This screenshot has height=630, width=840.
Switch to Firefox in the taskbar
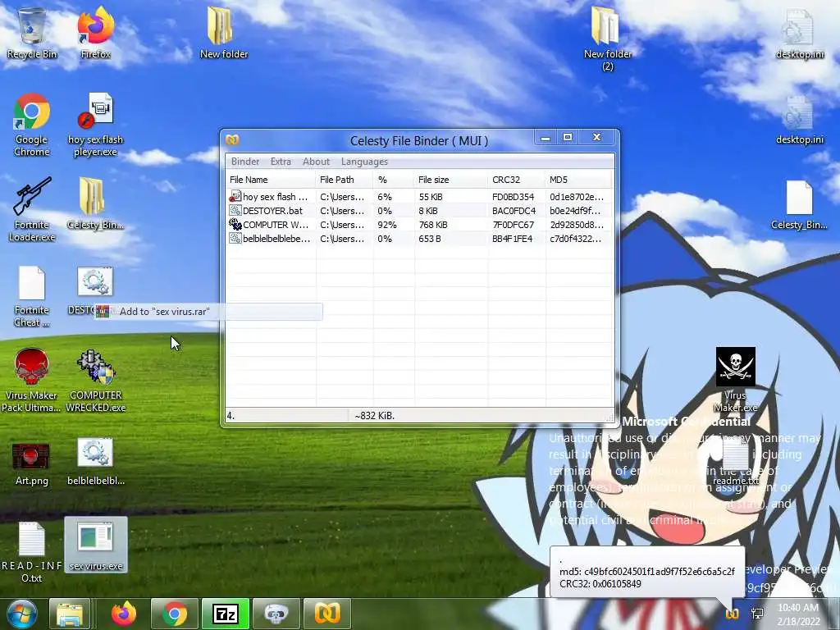124,614
